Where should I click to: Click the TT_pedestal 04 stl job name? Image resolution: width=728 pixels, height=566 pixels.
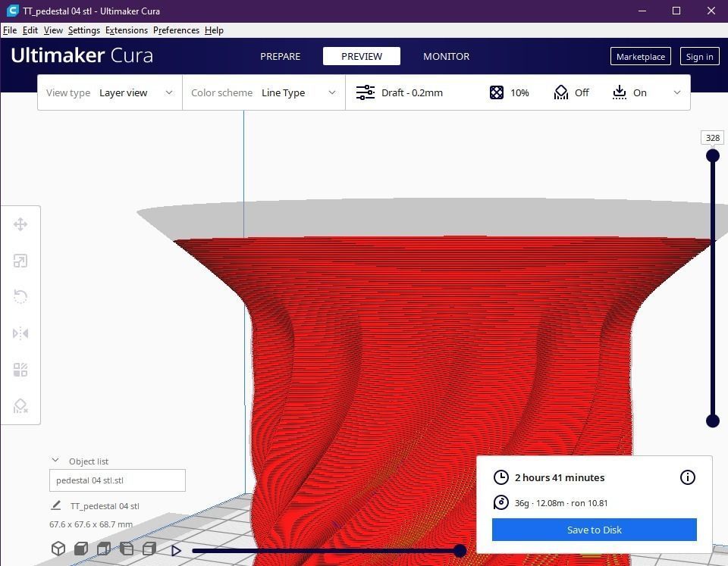click(x=105, y=506)
